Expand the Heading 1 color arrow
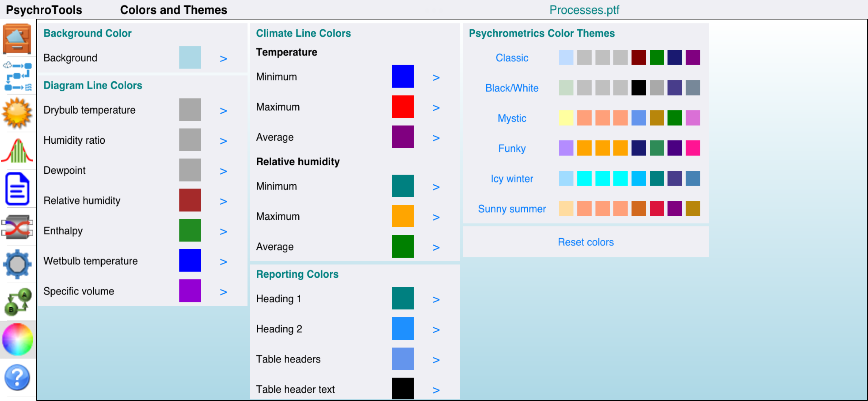 436,300
